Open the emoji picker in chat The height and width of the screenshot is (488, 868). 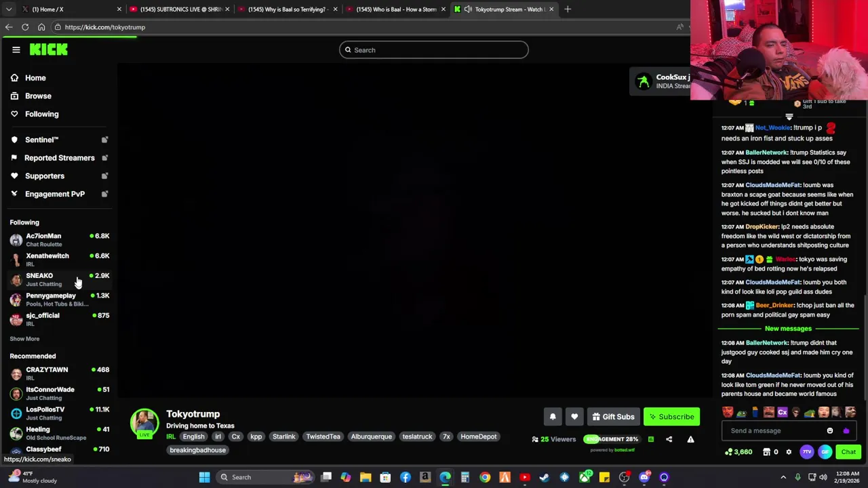[x=830, y=430]
